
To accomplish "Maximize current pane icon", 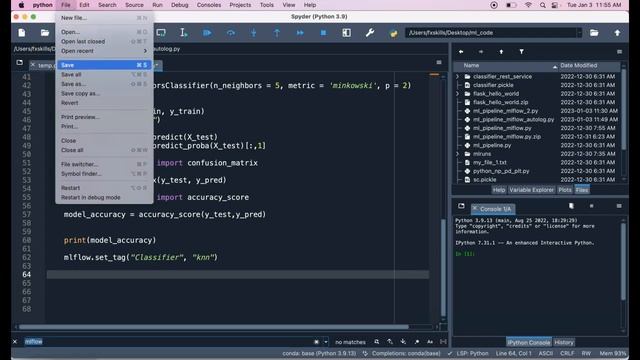I will tap(347, 33).
